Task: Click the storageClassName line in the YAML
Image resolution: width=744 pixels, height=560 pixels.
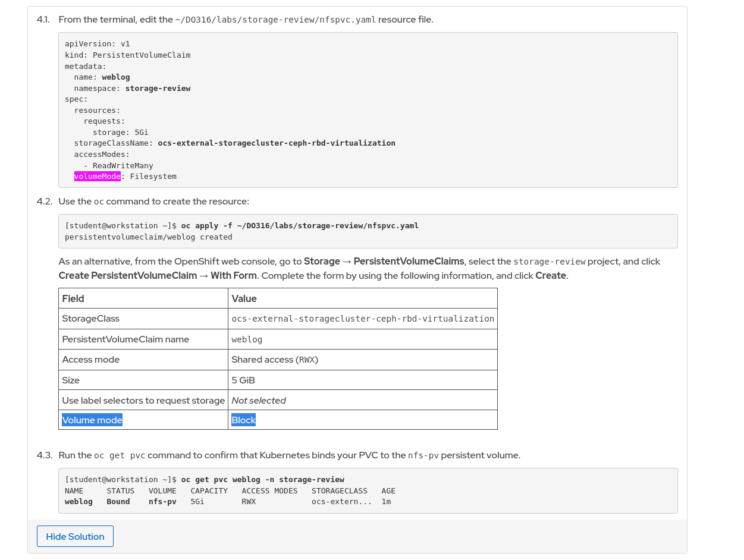Action: 234,143
